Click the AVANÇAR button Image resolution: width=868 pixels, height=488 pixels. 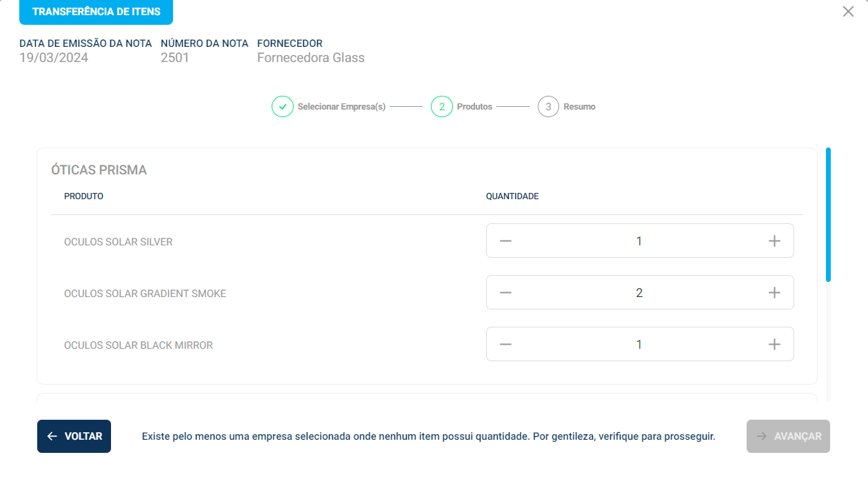pyautogui.click(x=788, y=436)
